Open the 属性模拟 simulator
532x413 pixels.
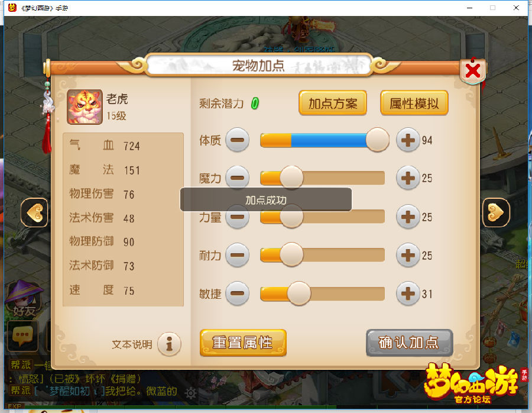tap(414, 103)
